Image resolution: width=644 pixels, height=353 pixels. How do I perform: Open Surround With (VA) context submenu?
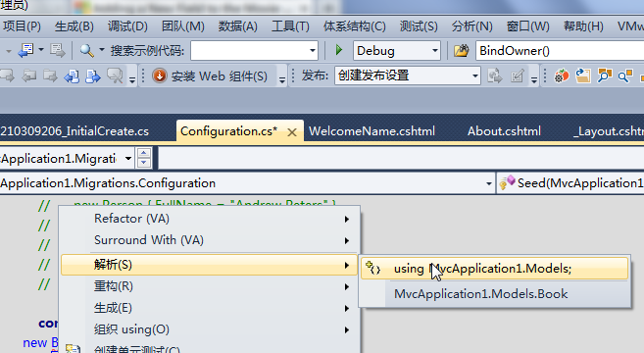[x=210, y=240]
